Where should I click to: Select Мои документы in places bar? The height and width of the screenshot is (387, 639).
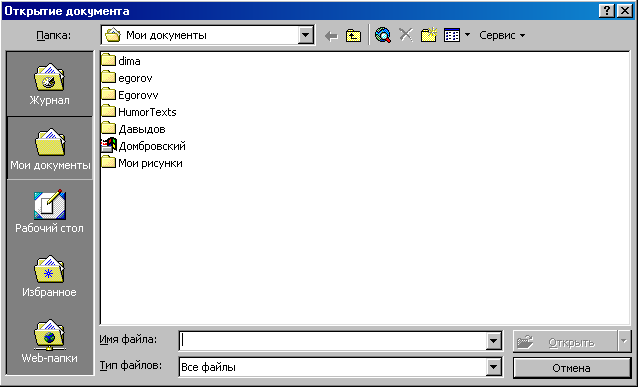tap(50, 149)
